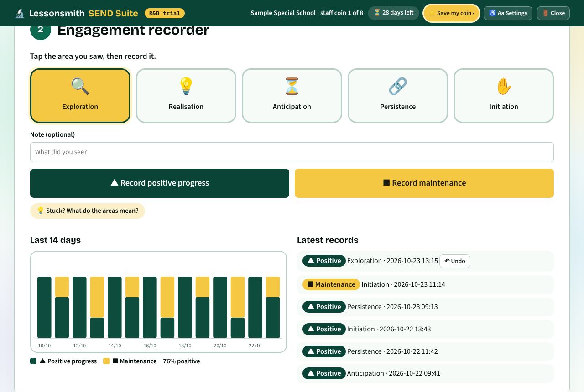Click the 'Persistence · 2026-10-23 09:13' record text
Image resolution: width=584 pixels, height=392 pixels.
tap(392, 307)
